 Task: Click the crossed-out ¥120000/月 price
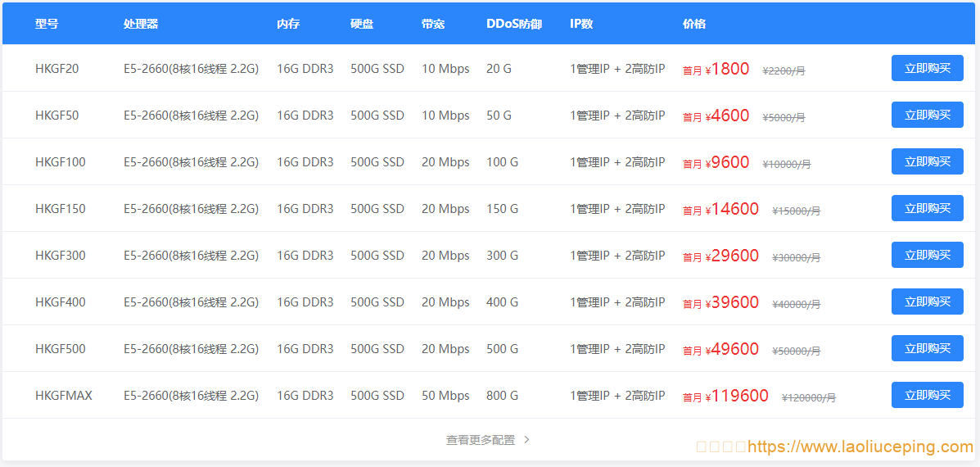click(x=809, y=397)
